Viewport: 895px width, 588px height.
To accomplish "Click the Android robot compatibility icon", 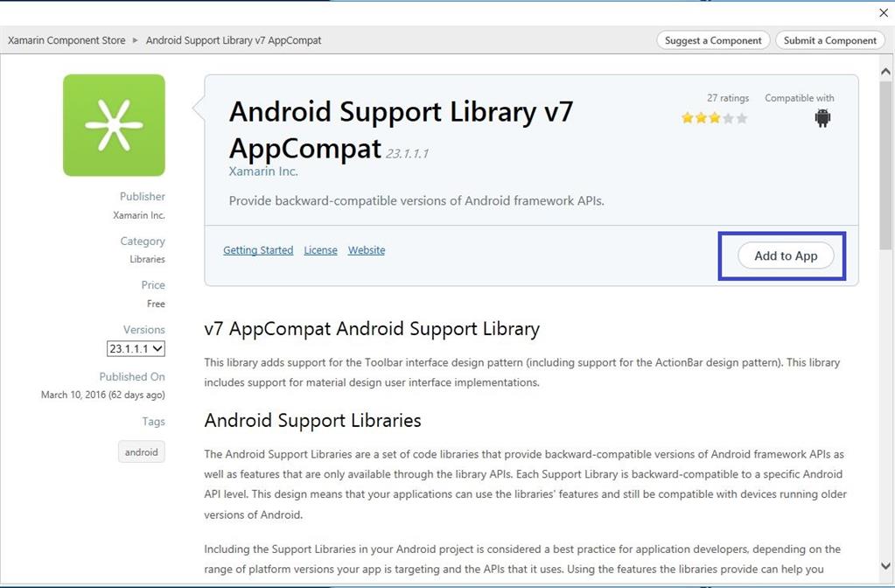I will coord(822,118).
